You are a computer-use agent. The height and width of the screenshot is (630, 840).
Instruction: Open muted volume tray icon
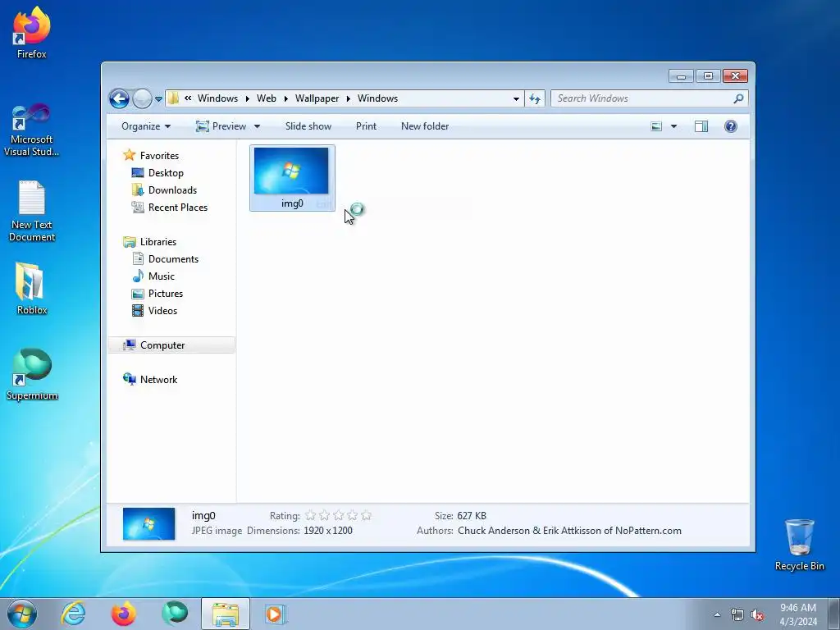coord(757,615)
